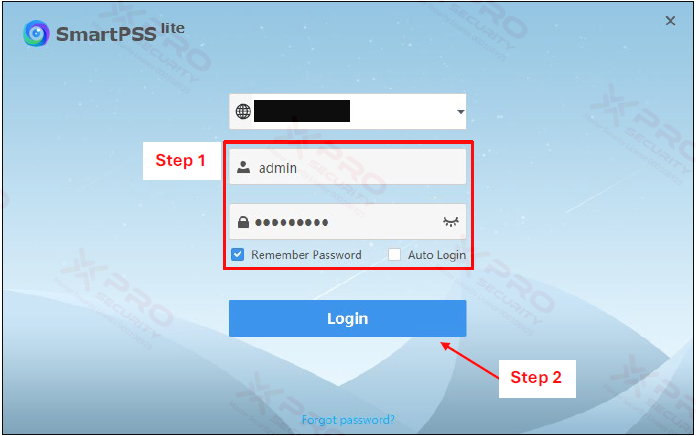Click the globe language icon
The height and width of the screenshot is (436, 696).
point(243,111)
